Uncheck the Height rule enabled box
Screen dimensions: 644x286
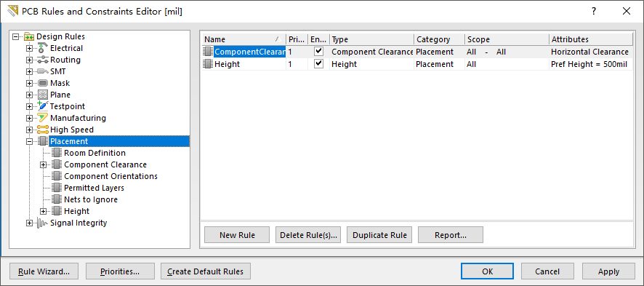pyautogui.click(x=318, y=64)
